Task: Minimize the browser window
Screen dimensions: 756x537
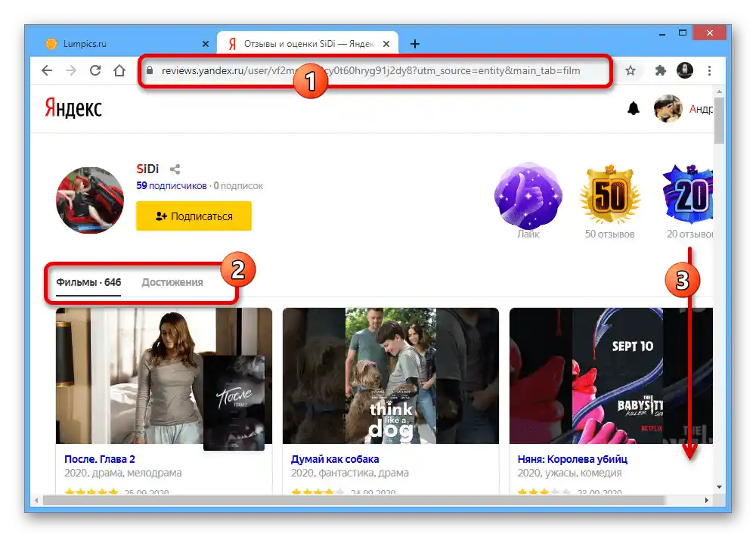Action: pos(662,33)
